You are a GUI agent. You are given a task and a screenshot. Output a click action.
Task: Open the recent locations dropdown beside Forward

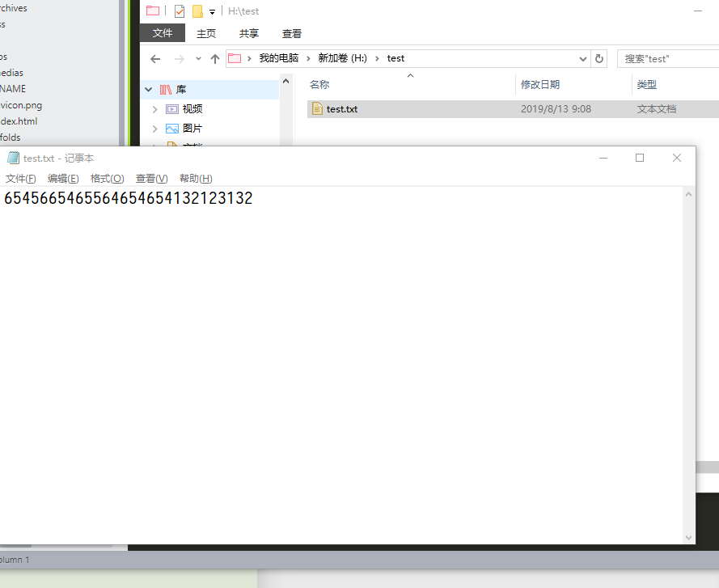[x=198, y=58]
